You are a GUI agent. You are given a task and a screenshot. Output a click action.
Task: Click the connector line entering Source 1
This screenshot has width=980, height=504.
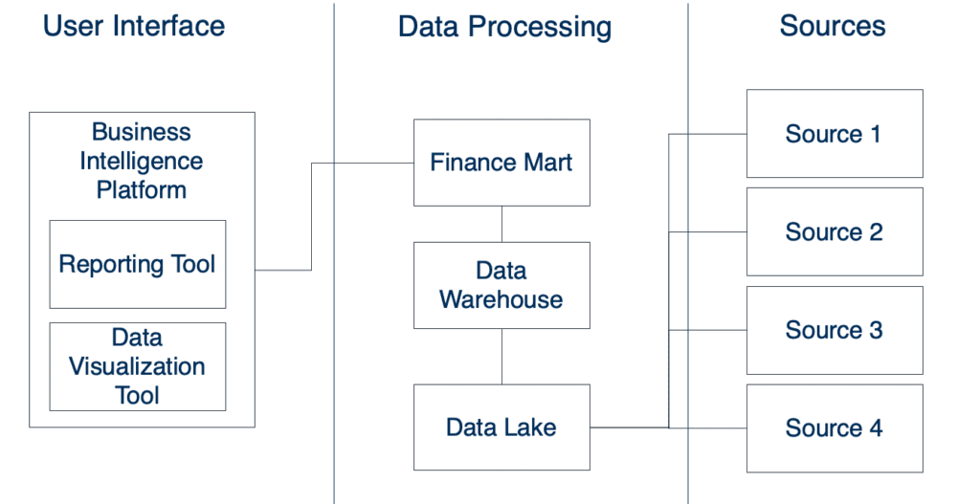(x=707, y=134)
